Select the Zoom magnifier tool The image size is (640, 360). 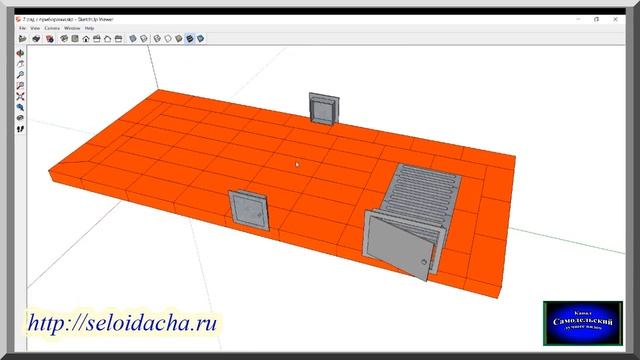coord(20,75)
